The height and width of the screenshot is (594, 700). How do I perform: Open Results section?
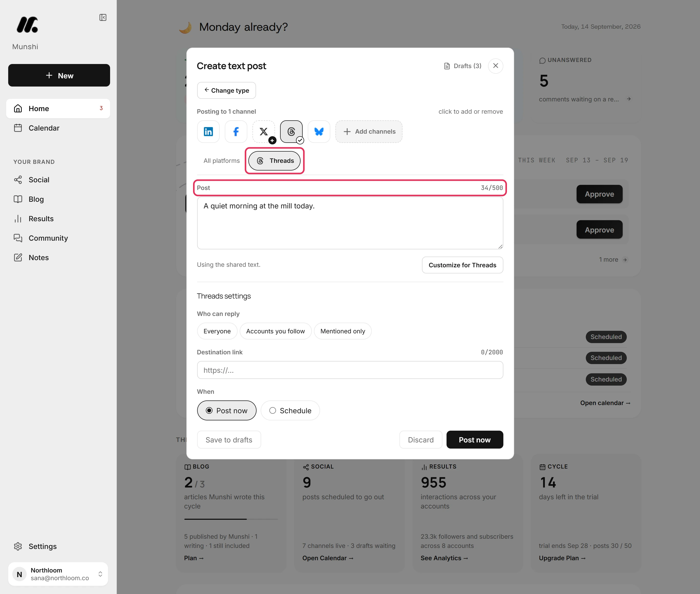[58, 219]
